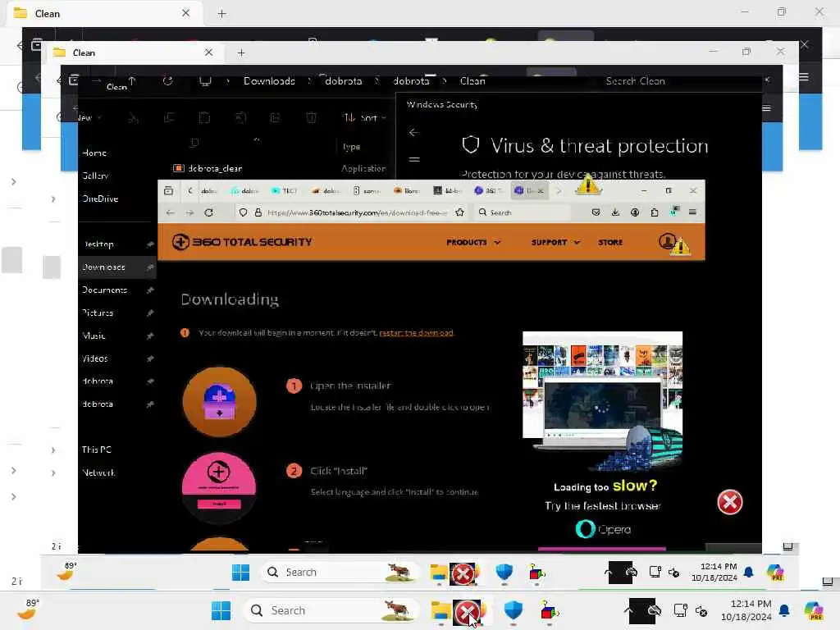Reload the 360 Total Security page

tap(209, 212)
